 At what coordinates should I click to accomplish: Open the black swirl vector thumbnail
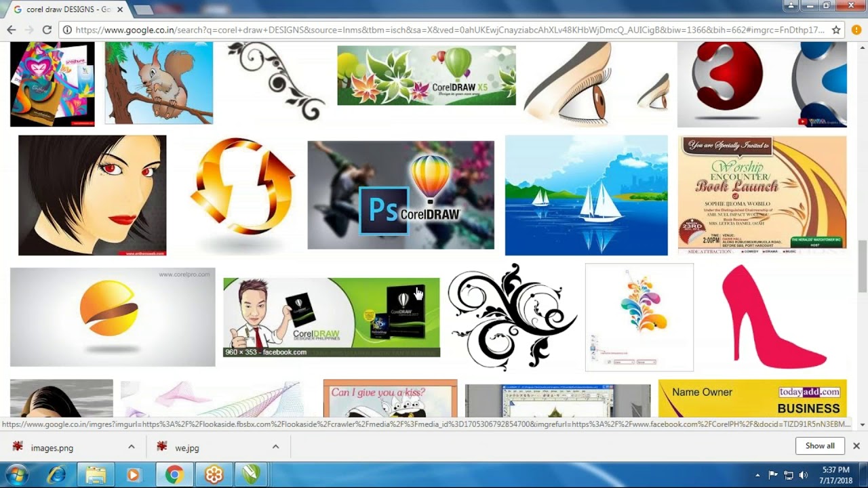point(513,317)
